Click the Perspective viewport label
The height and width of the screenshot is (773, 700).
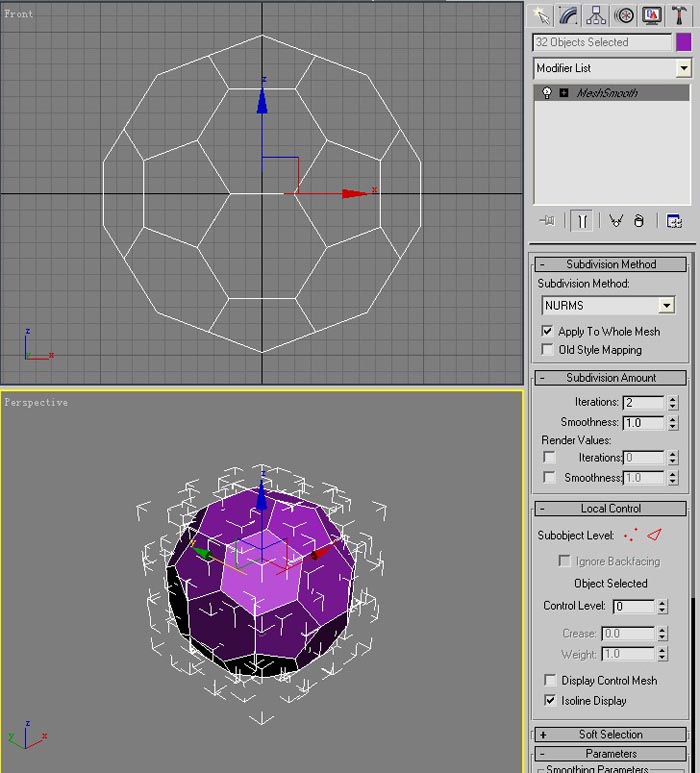[x=36, y=402]
